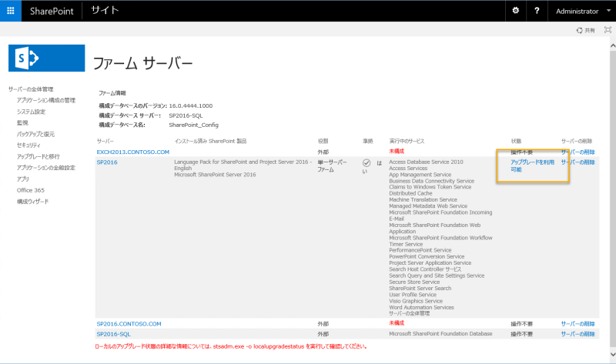Click the compliance checkmark icon for SP2016
Screen dimensions: 616x364
[x=367, y=162]
